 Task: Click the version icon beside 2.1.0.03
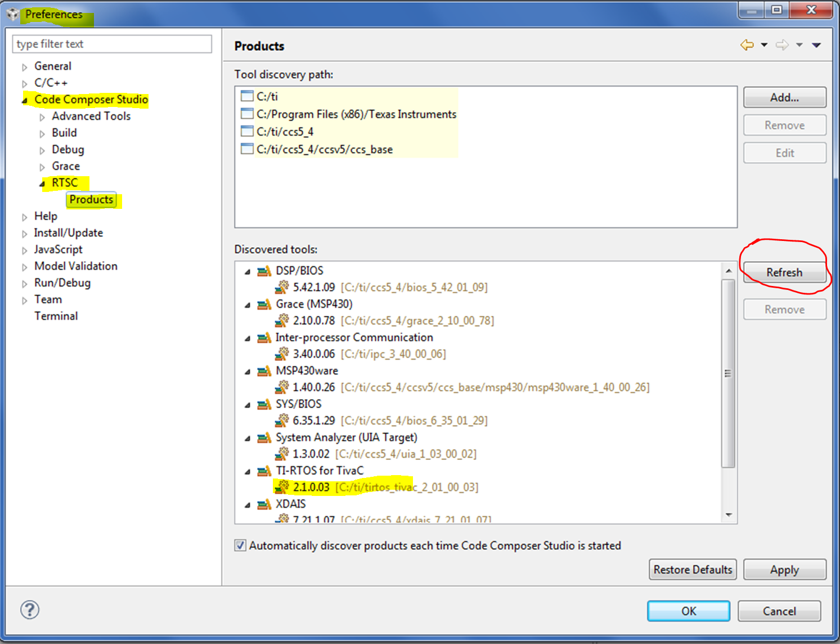pos(282,487)
